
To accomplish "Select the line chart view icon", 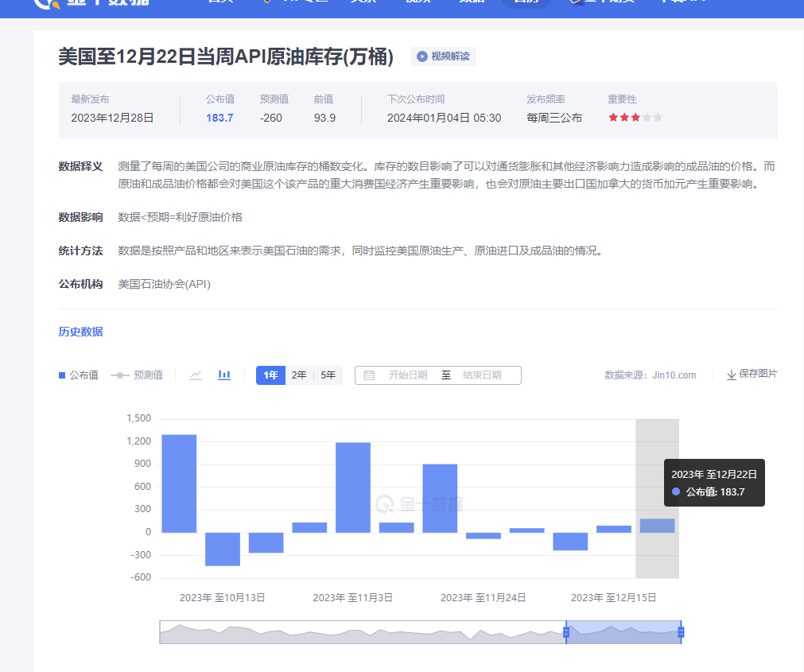I will click(196, 375).
